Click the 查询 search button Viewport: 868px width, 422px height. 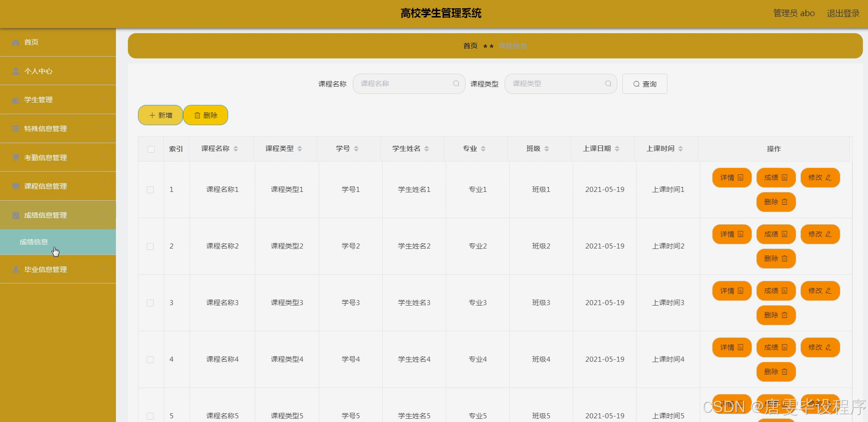[644, 84]
